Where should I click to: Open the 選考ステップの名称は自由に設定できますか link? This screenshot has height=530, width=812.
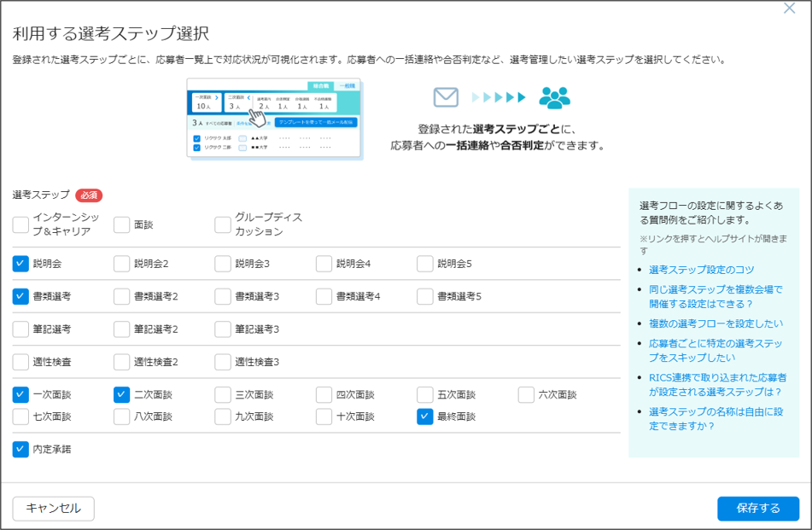[716, 419]
